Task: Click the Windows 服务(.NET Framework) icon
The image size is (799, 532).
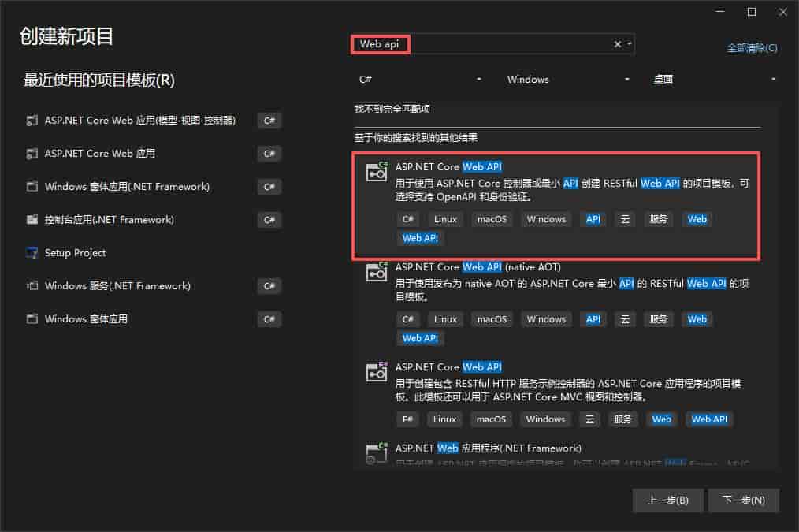Action: point(32,286)
